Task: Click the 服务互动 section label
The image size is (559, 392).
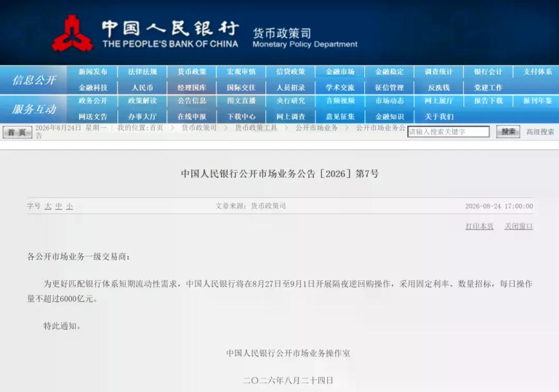Action: coord(34,109)
